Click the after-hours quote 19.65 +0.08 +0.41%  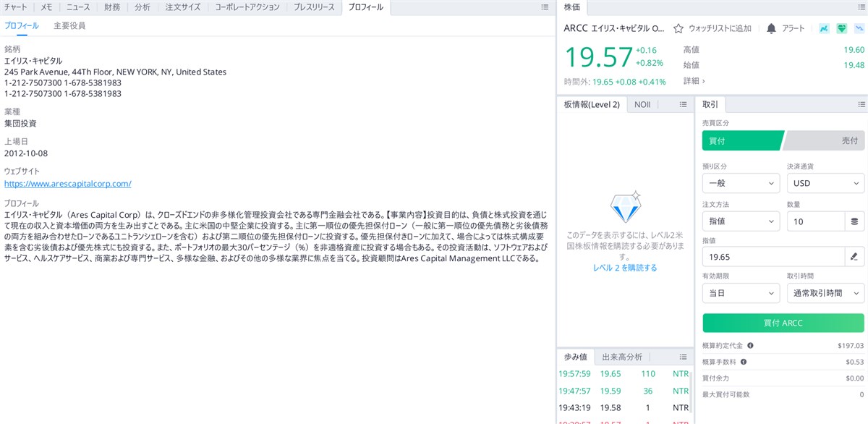(x=629, y=82)
